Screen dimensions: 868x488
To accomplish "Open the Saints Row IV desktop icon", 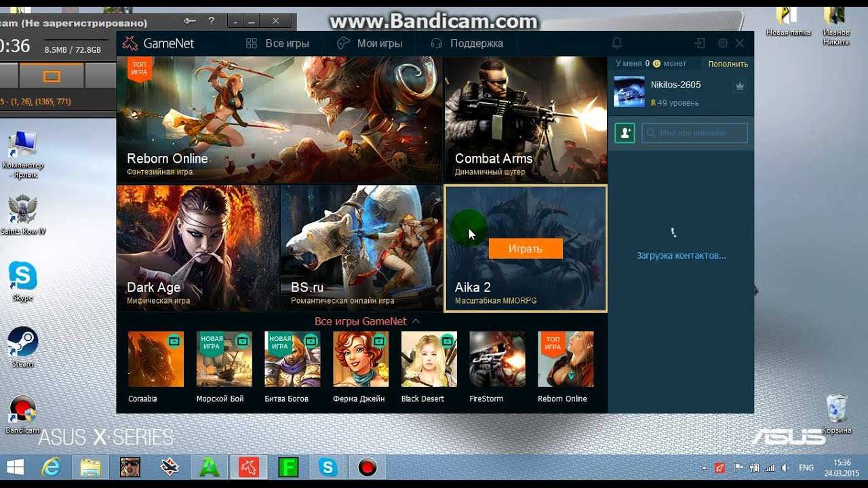I will tap(22, 215).
